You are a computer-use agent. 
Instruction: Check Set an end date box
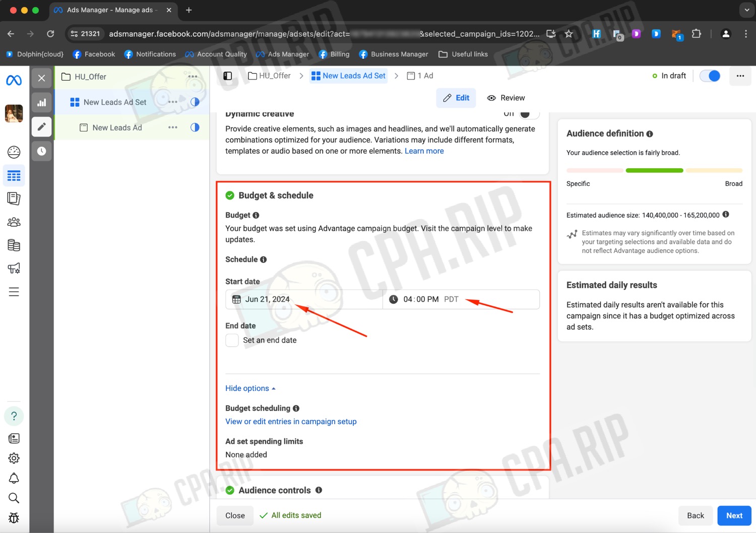click(x=232, y=340)
